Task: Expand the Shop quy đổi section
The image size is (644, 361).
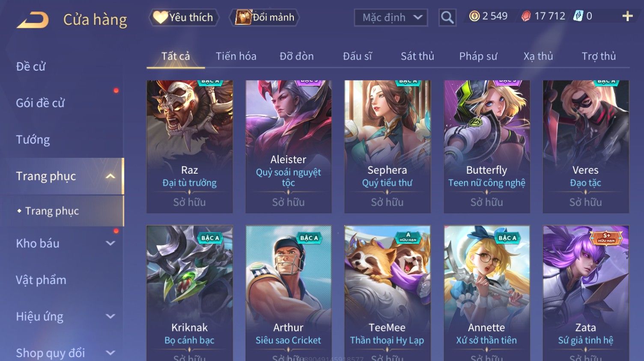Action: click(110, 353)
